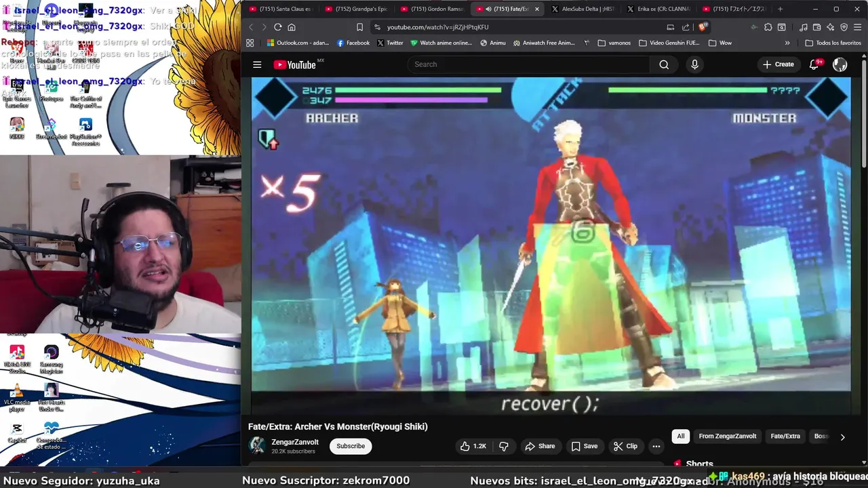Image resolution: width=868 pixels, height=488 pixels.
Task: Open the ZengarZanvolt channel avatar
Action: pos(257,445)
